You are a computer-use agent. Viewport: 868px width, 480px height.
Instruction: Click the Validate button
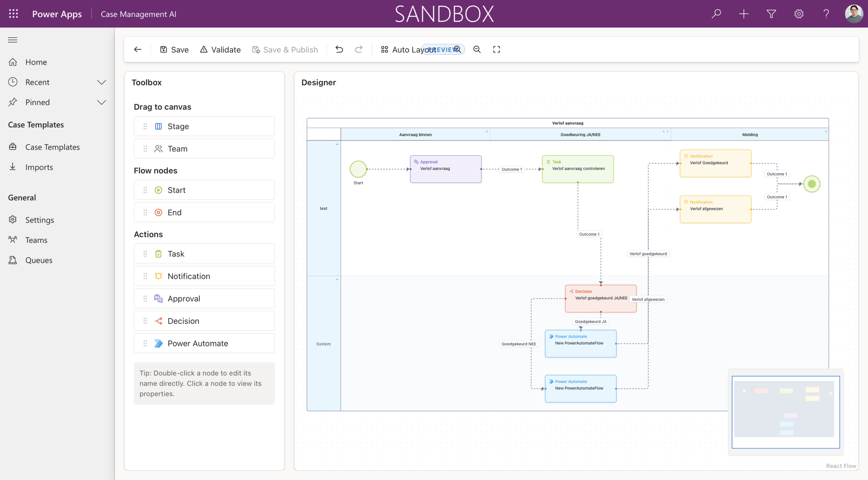coord(220,50)
